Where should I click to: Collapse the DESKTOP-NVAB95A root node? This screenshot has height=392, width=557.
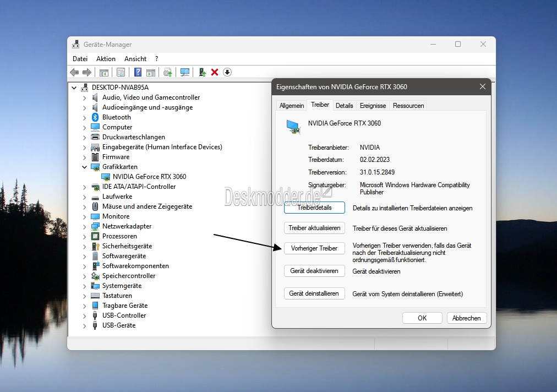coord(74,88)
